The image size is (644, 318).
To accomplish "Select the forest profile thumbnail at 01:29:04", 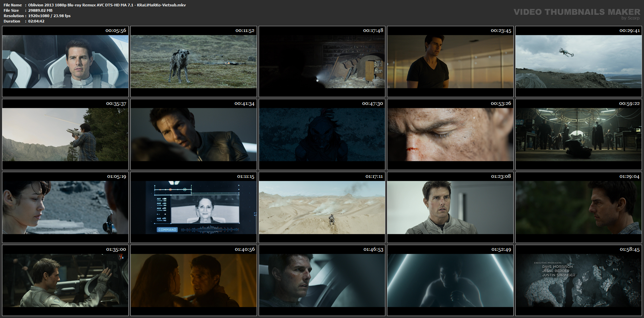I will (578, 207).
